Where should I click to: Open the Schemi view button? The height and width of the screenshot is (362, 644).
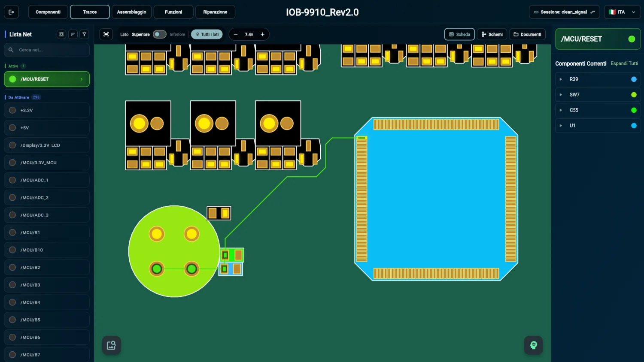[492, 34]
